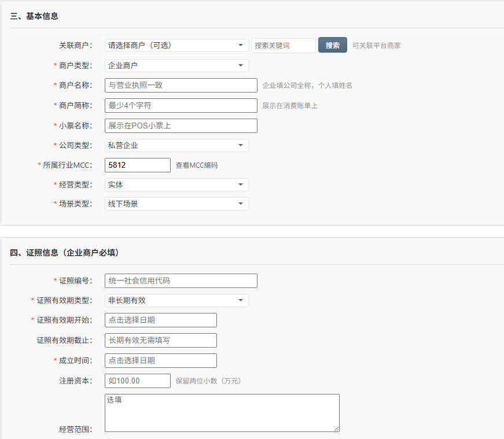This screenshot has height=439, width=504.
Task: Click the 证照有效期截止 date field
Action: 160,340
